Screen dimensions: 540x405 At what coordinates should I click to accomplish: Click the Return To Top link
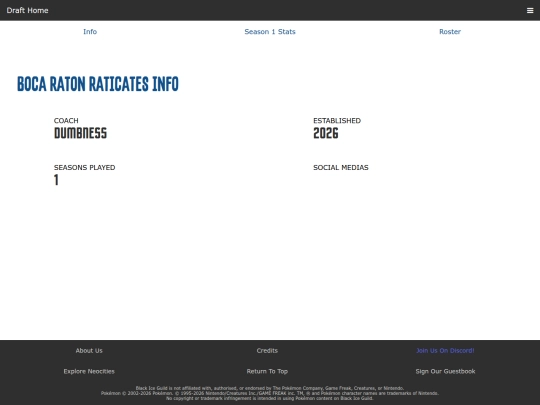[x=267, y=371]
